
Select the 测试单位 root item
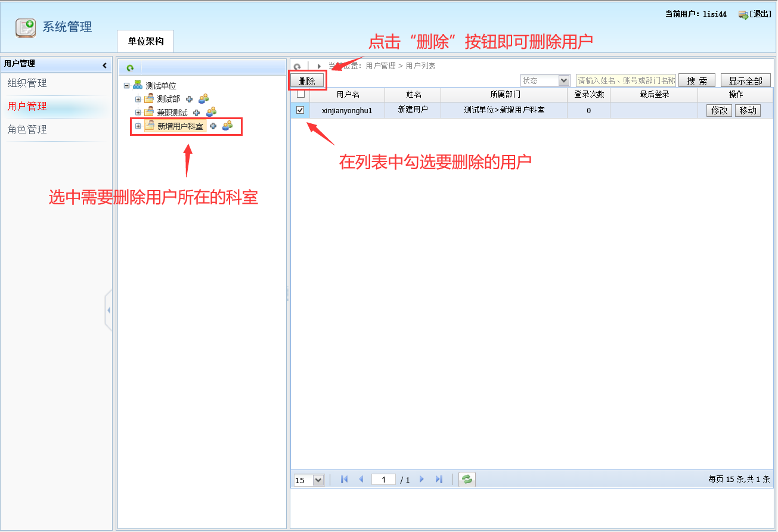(x=161, y=86)
